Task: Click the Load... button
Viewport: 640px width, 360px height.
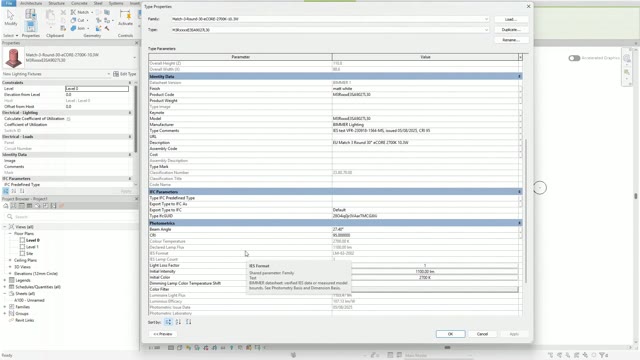Action: click(x=511, y=19)
